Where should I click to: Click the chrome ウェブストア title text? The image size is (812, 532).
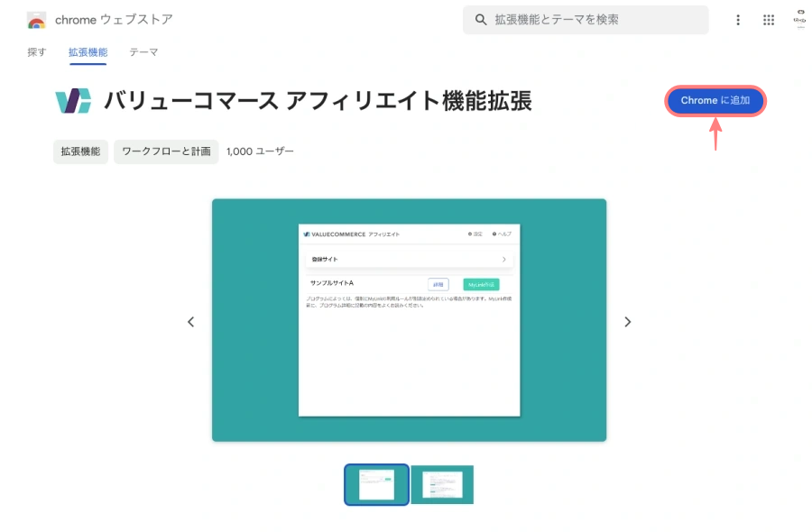tap(114, 20)
